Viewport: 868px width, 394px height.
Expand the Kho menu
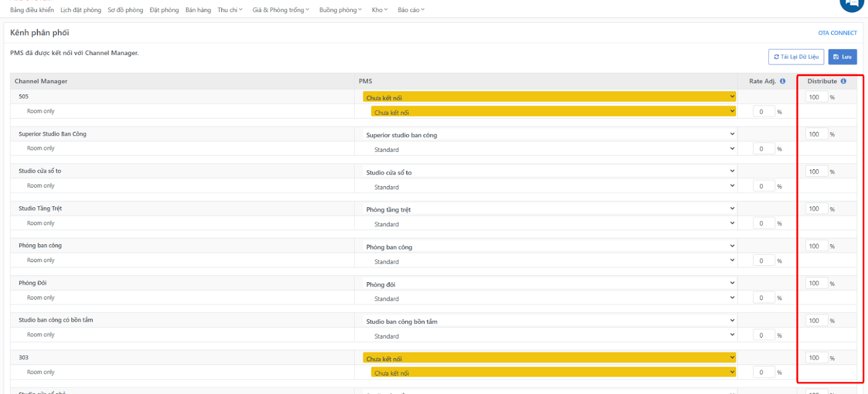380,10
